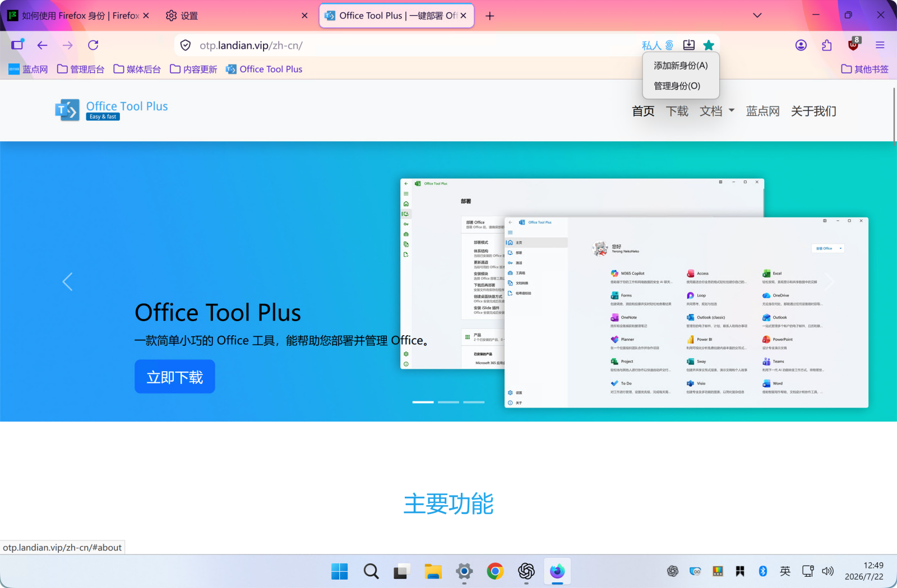Click the bookmark star icon

[709, 45]
